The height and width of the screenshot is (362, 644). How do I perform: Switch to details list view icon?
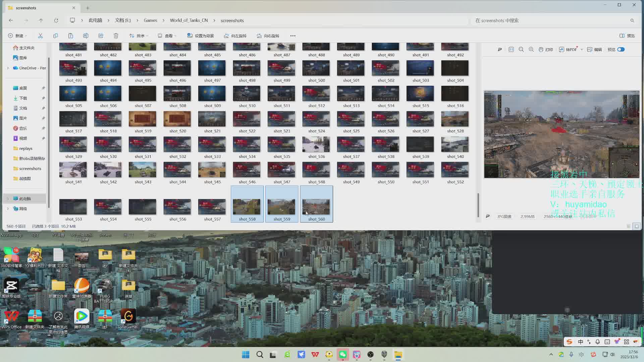point(629,226)
